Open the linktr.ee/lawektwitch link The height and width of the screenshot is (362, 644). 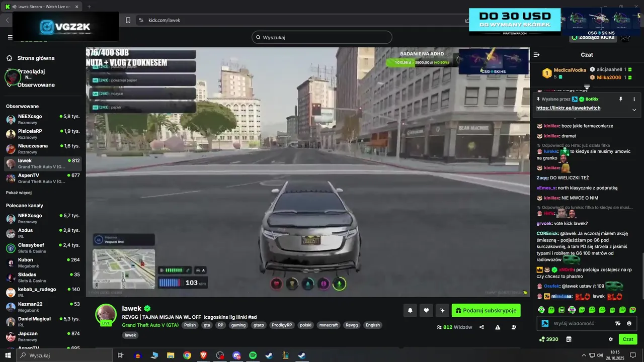coord(568,108)
